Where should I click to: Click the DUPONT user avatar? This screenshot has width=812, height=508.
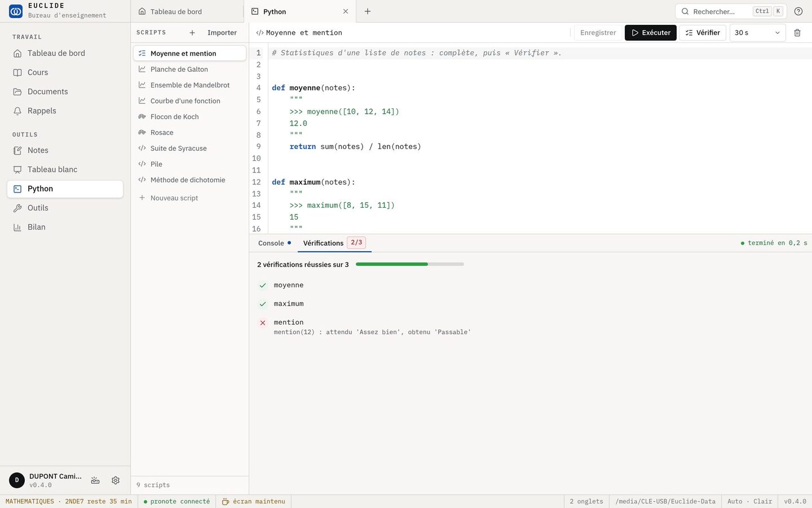tap(17, 480)
